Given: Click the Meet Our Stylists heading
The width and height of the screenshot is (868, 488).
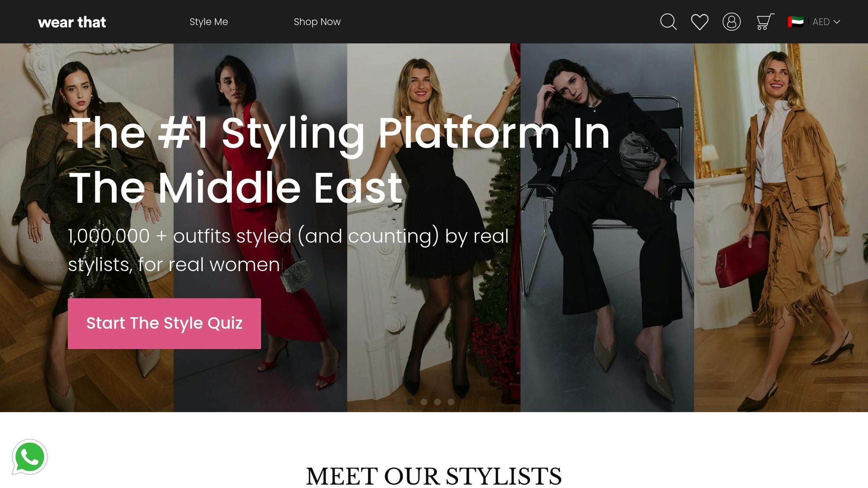Looking at the screenshot, I should point(434,476).
